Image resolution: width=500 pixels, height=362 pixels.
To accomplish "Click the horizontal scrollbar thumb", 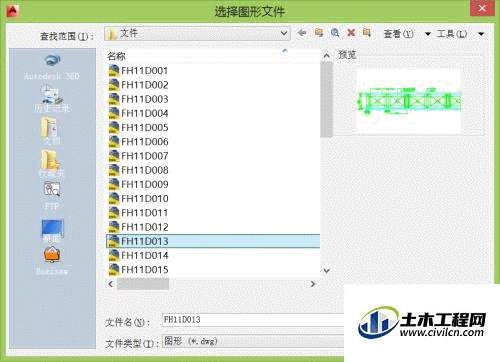I will [x=143, y=284].
